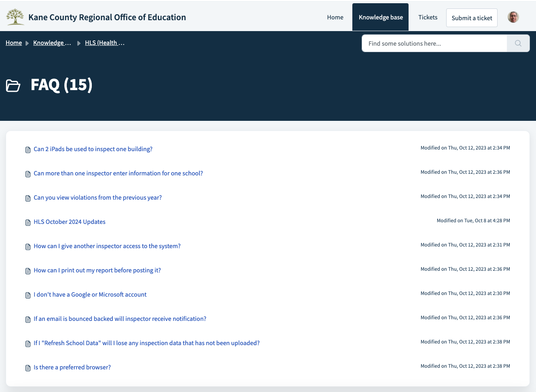Click the 'FAQ (15)' heading text

tap(61, 85)
